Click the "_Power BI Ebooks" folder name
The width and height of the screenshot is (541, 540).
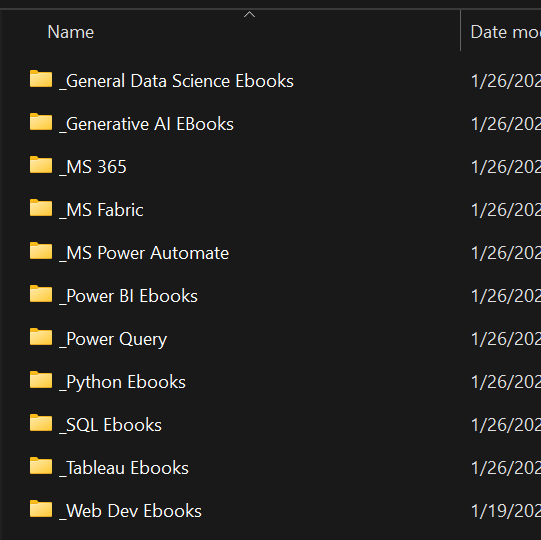point(128,296)
